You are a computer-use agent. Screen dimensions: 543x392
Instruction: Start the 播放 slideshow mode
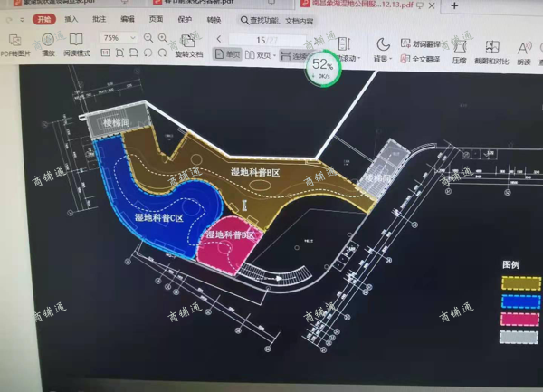48,45
